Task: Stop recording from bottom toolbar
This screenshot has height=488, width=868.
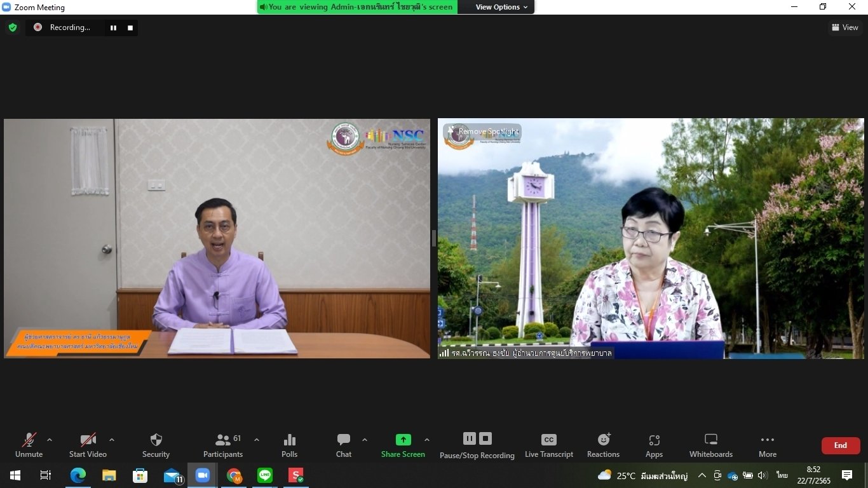Action: pos(485,438)
